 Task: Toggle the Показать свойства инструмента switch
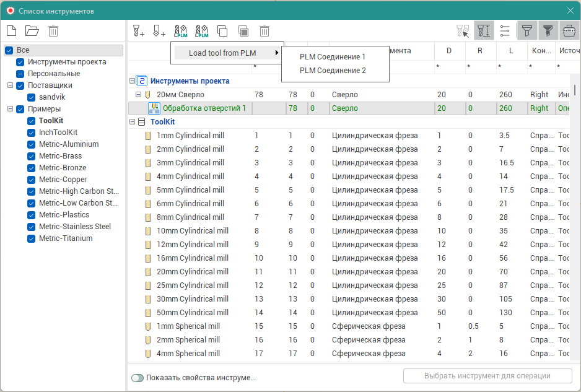pos(137,378)
